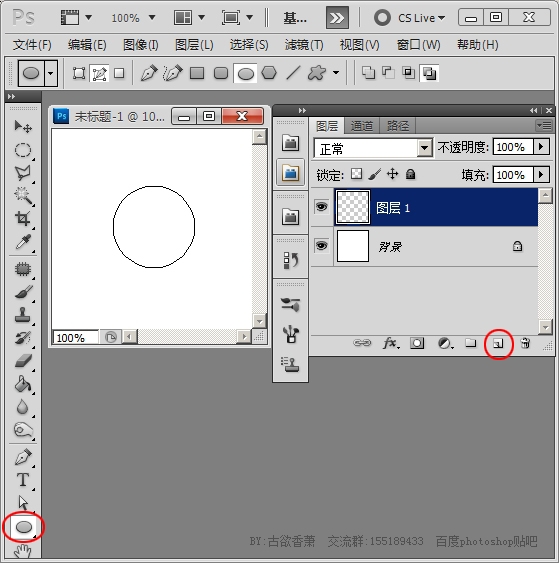The width and height of the screenshot is (559, 563).
Task: Open the 编辑(E) menu
Action: coord(87,45)
